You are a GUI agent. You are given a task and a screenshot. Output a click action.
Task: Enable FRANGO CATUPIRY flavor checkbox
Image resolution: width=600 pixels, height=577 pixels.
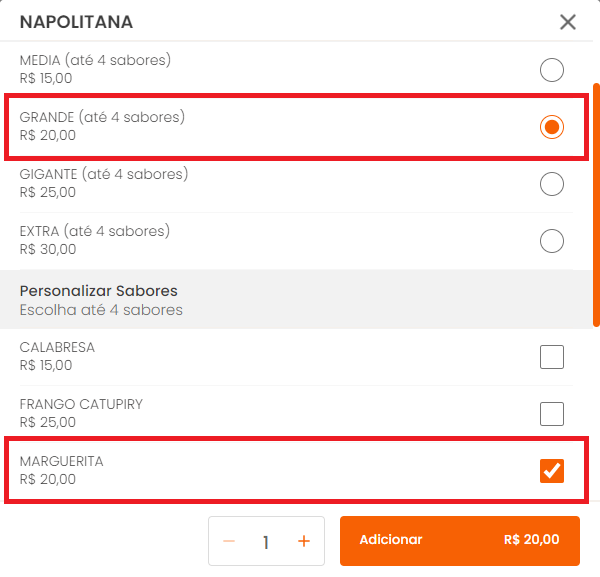pyautogui.click(x=551, y=413)
